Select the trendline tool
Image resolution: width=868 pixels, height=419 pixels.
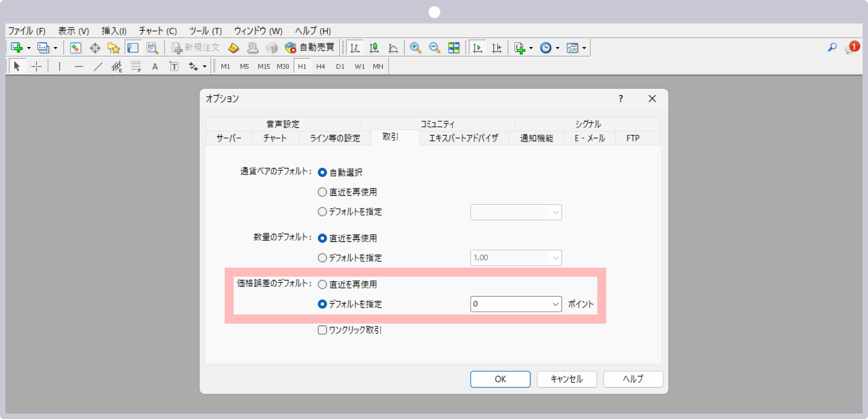pos(98,67)
